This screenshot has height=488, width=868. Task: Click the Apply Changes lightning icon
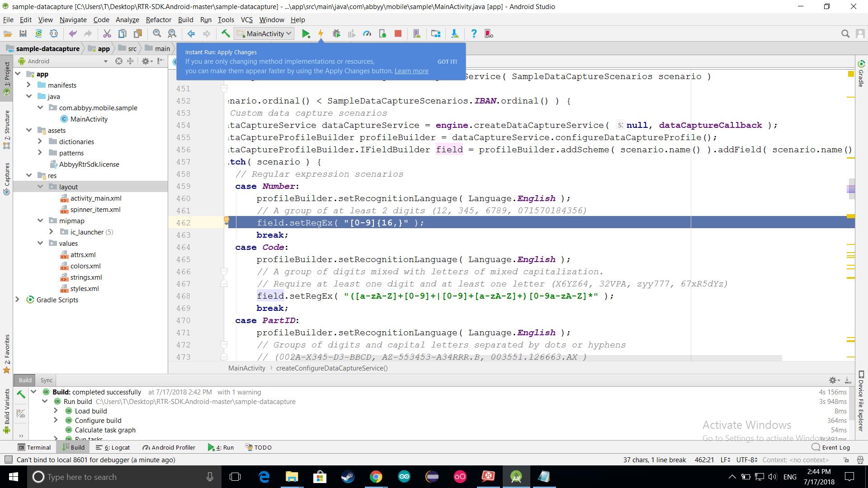click(x=321, y=34)
